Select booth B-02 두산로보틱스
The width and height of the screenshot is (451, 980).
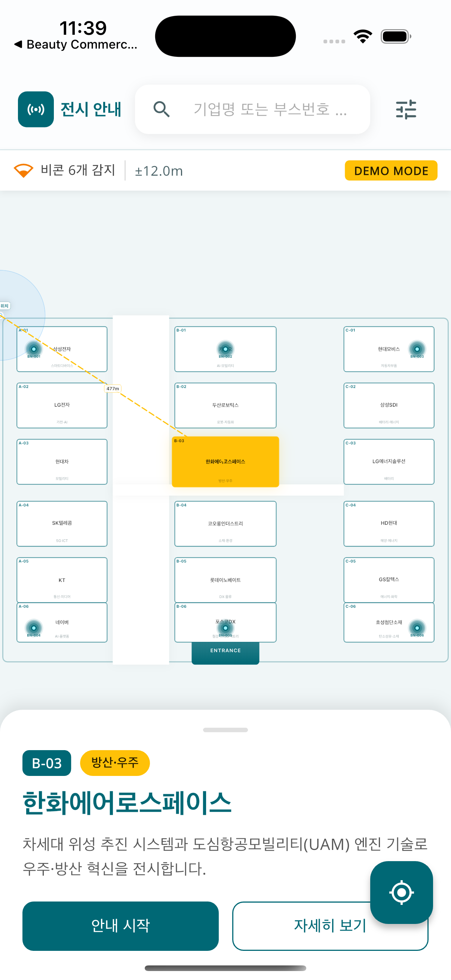point(225,405)
